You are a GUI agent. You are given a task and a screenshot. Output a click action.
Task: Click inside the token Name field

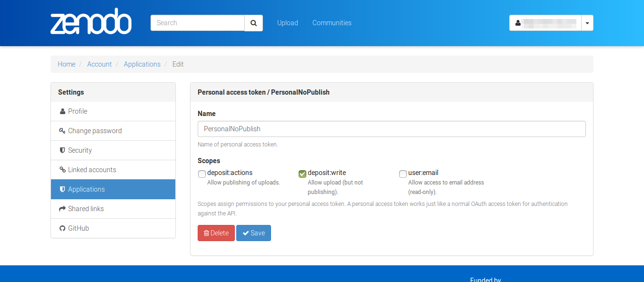(x=392, y=128)
